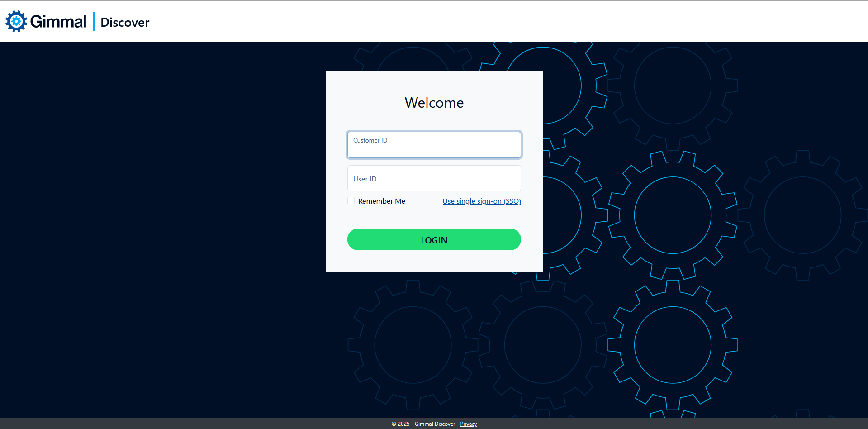The image size is (868, 429).
Task: Open the Use single sign-on (SSO) option
Action: (481, 201)
